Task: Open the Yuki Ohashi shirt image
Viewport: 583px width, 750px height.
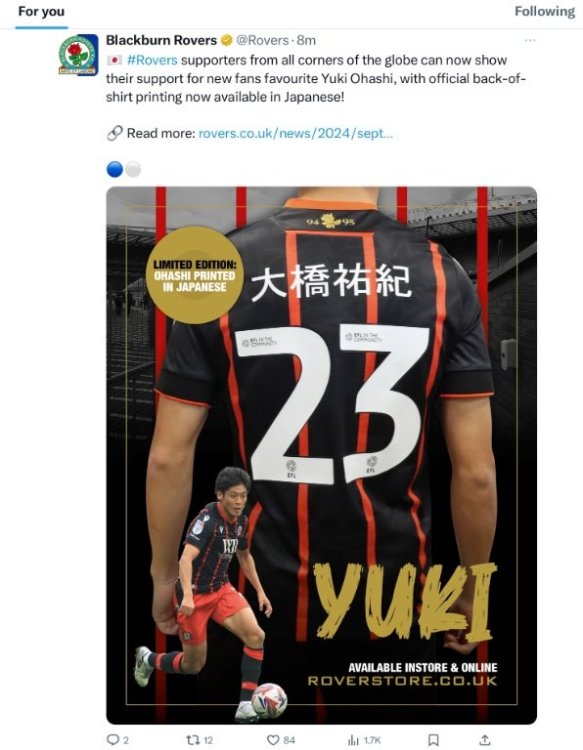Action: [x=321, y=455]
